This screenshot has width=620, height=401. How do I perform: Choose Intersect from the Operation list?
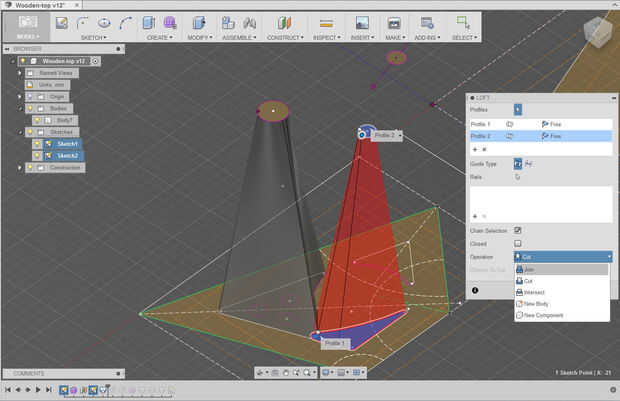pos(536,292)
